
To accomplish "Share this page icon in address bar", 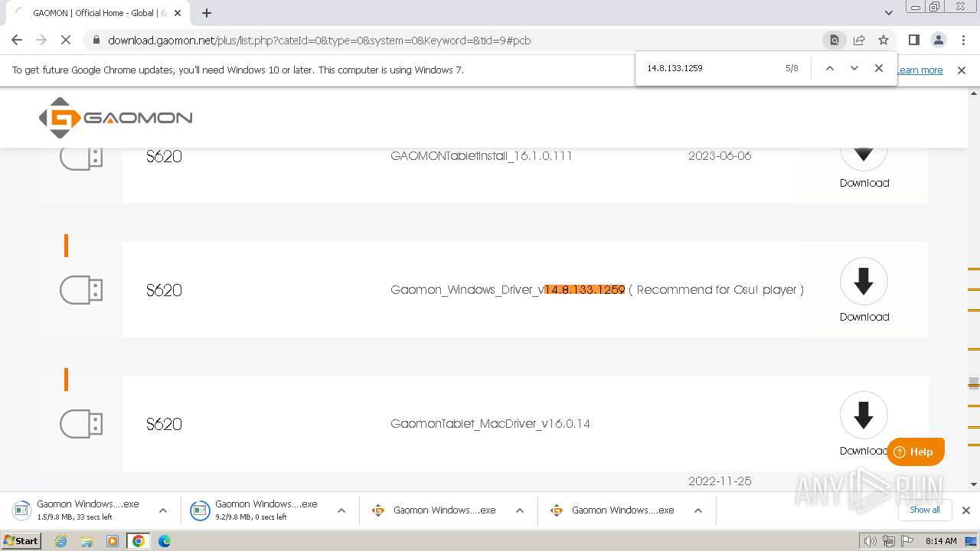I will 859,40.
